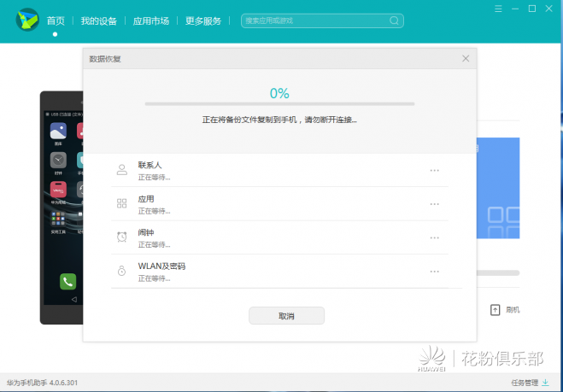Close the 数据恢复 dialog

[466, 59]
